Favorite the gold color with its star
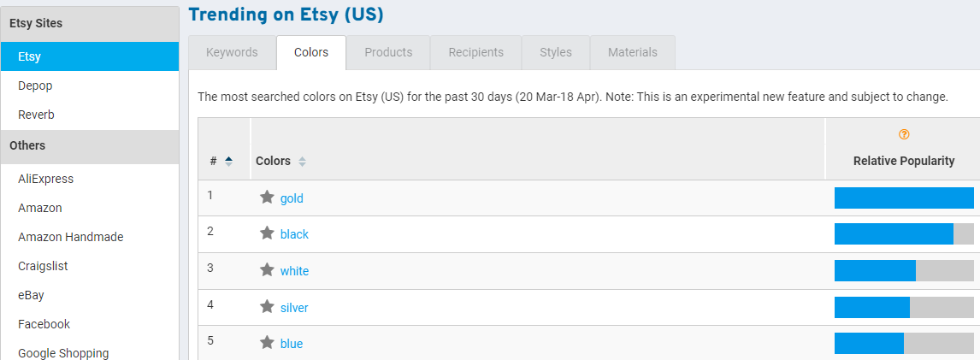Screen dimensions: 980x360 click(267, 198)
